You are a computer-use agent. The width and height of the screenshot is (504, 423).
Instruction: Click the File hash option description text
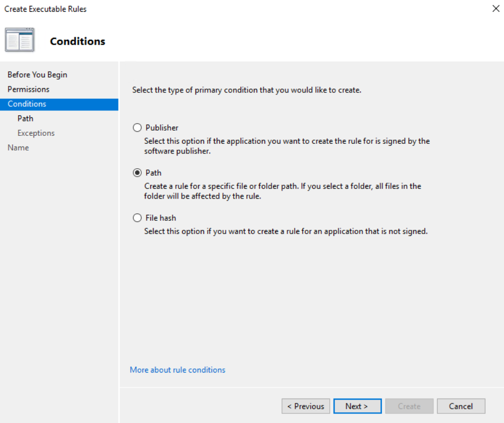(286, 231)
